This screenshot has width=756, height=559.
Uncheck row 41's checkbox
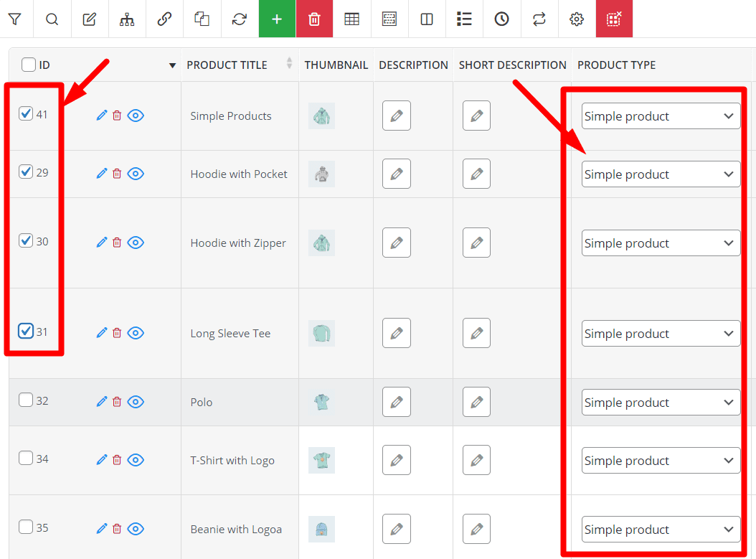26,115
